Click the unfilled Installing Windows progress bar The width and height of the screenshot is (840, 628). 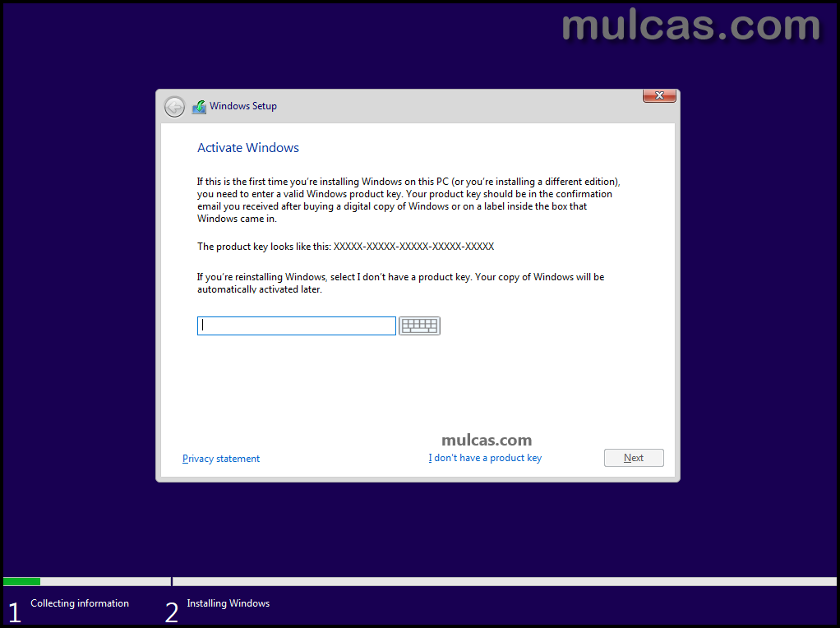coord(503,581)
